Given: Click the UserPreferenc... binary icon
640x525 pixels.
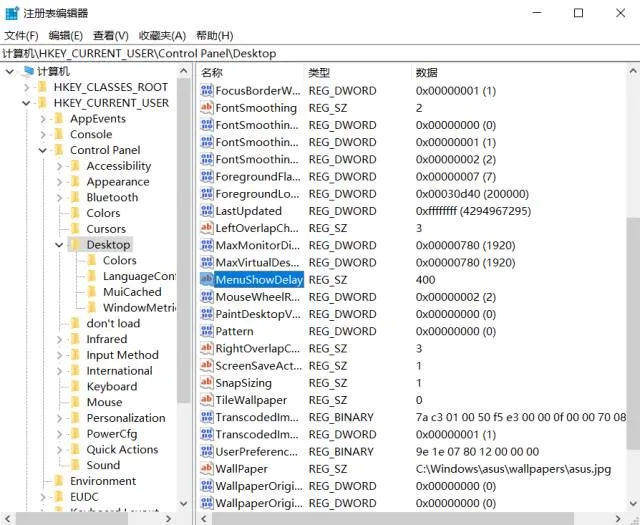Looking at the screenshot, I should (x=207, y=451).
